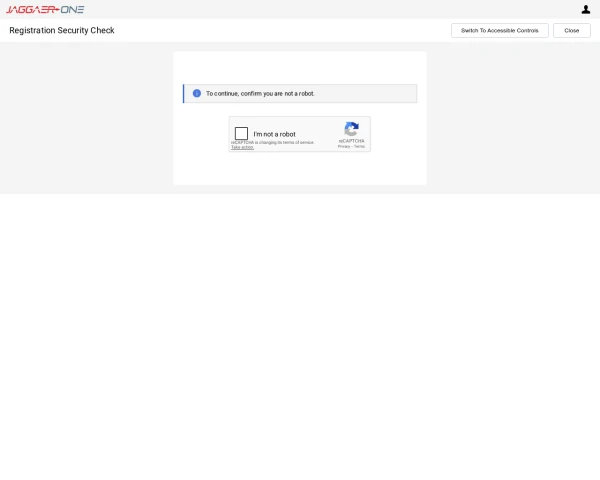Click Switch To Accessible Controls button
This screenshot has height=480, width=600.
(499, 31)
